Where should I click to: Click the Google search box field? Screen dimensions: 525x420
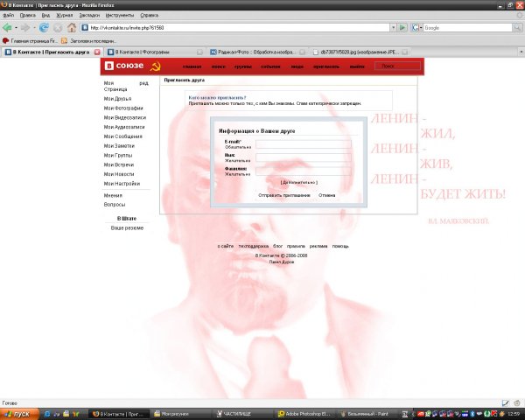[467, 28]
